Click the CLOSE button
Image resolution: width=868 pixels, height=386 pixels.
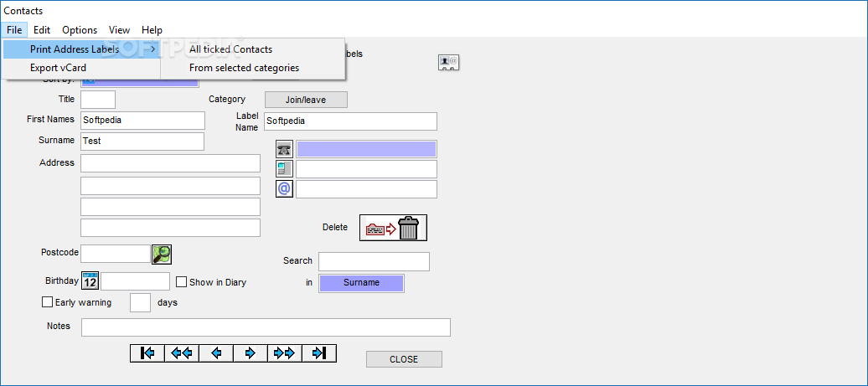[404, 359]
